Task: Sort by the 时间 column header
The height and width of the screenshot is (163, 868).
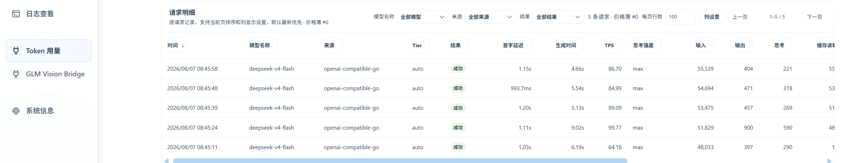Action: pos(176,45)
